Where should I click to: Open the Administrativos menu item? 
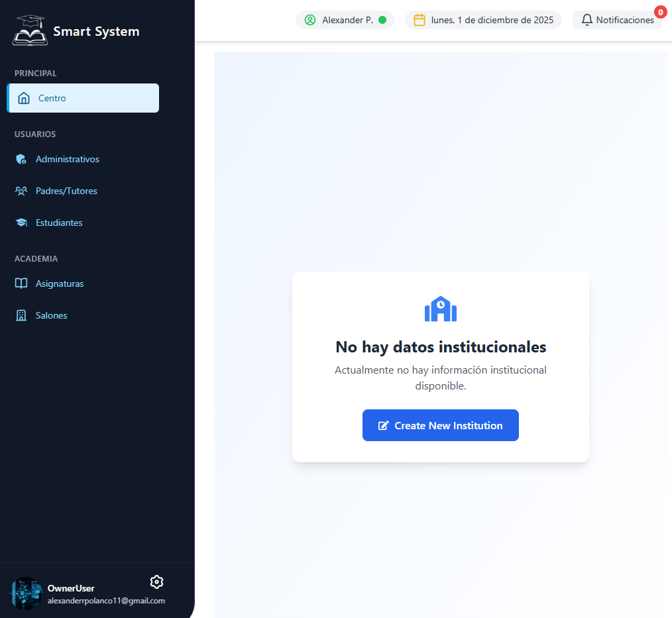67,159
